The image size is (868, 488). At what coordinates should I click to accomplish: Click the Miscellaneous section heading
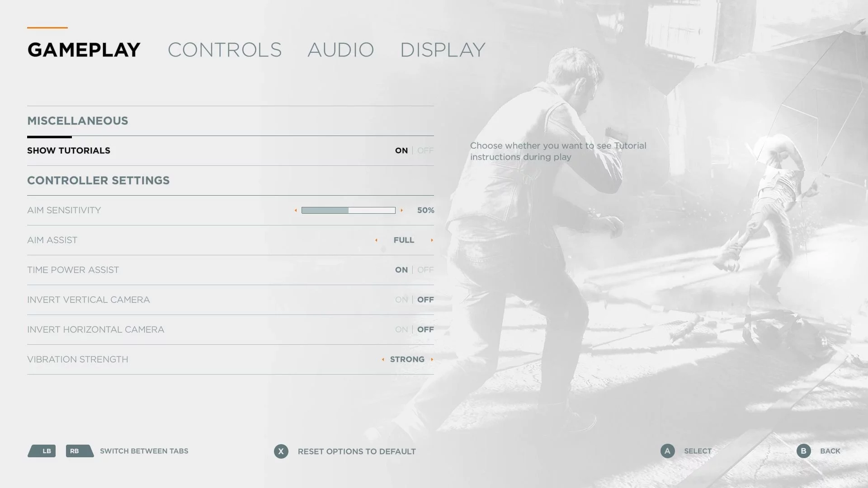78,121
